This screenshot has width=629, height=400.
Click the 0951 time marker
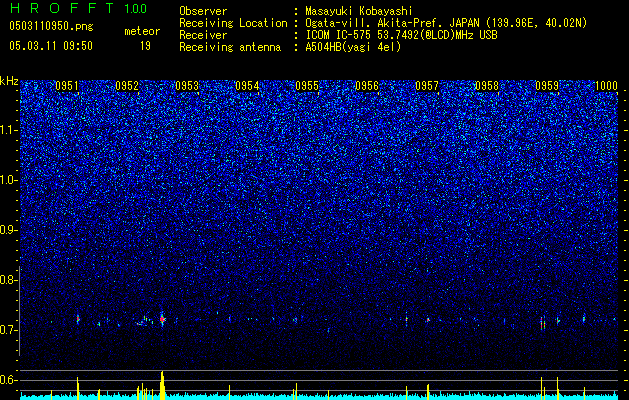point(67,86)
